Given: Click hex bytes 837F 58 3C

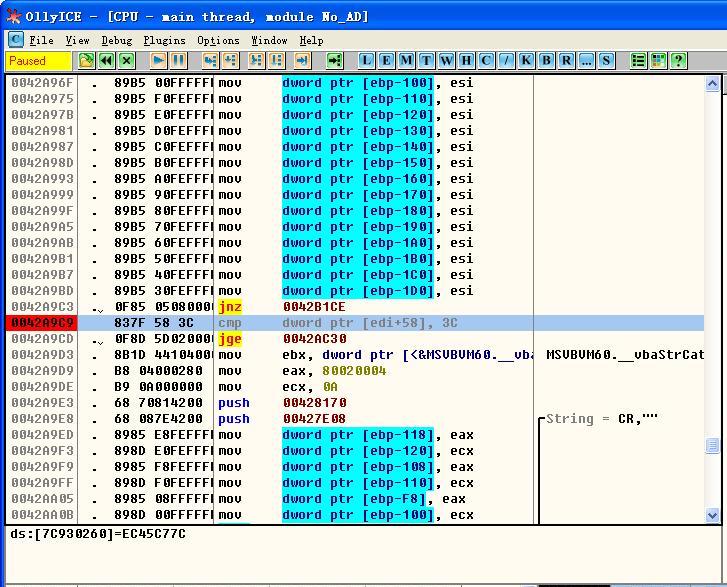Looking at the screenshot, I should 154,323.
